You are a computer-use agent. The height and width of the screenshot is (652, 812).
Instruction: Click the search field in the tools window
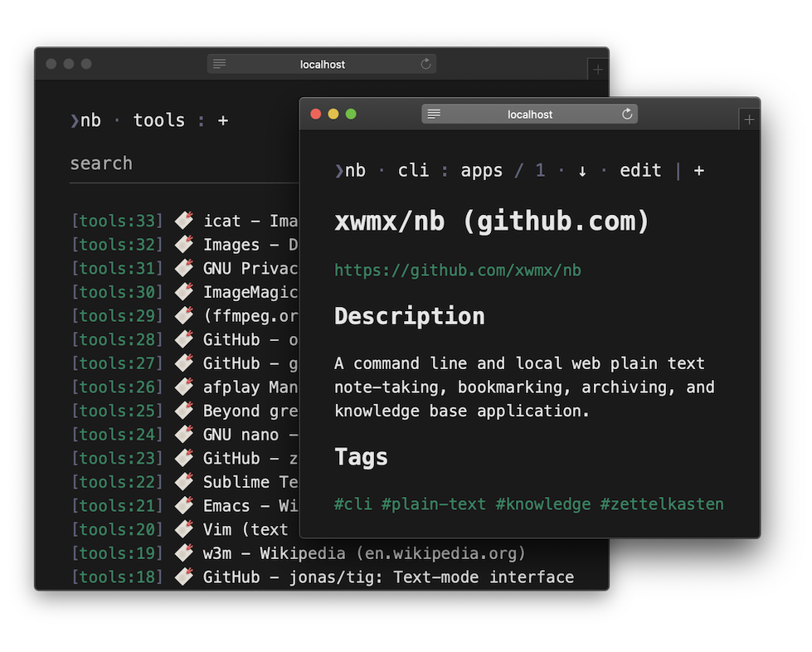pos(184,163)
